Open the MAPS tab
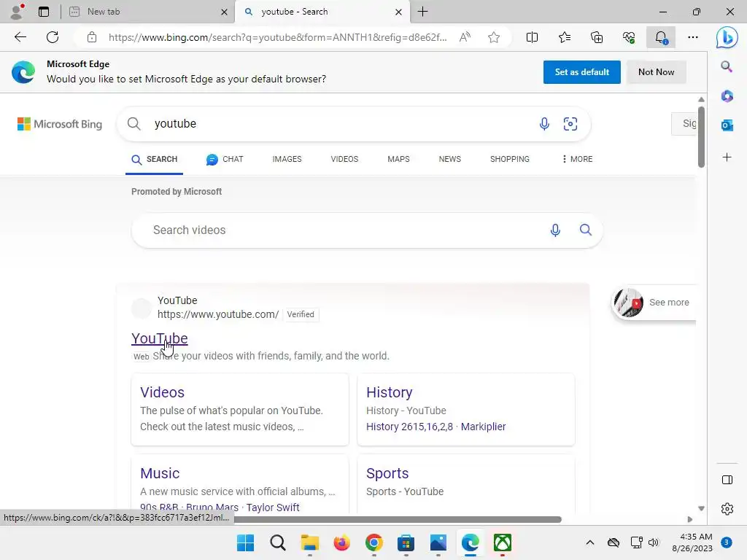 coord(398,159)
